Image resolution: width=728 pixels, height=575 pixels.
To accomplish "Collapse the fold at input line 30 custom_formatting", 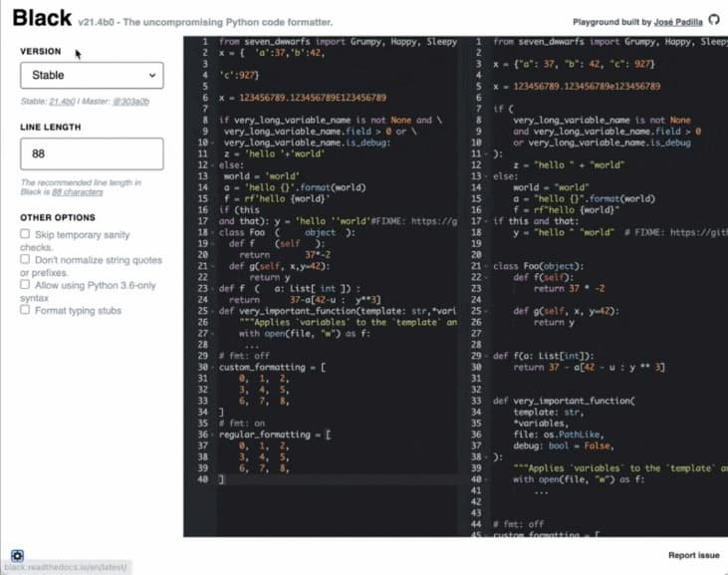I will click(213, 367).
